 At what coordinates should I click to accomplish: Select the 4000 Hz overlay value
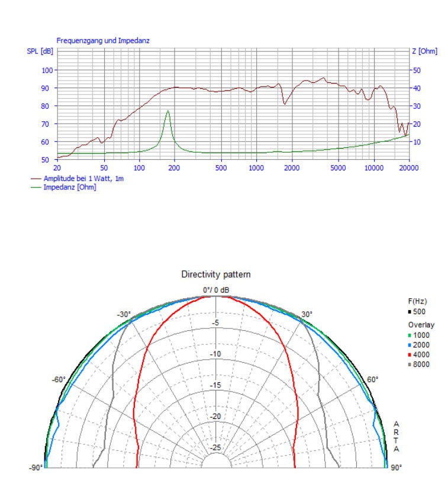[x=421, y=354]
